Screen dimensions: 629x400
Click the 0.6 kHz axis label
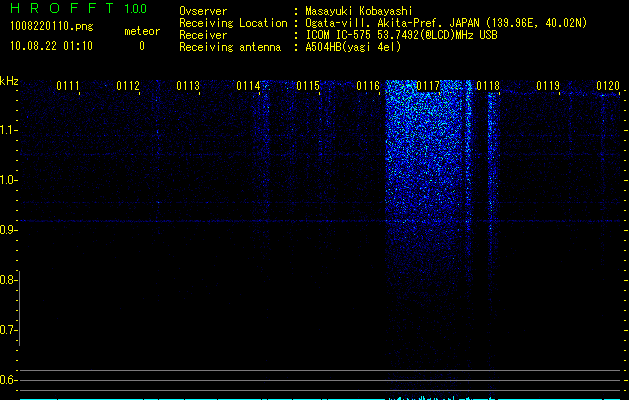point(7,380)
